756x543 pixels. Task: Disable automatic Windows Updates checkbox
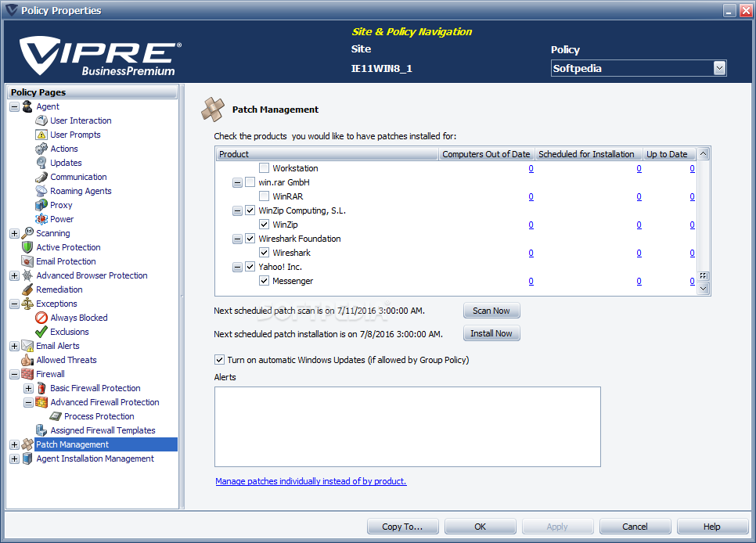click(219, 360)
